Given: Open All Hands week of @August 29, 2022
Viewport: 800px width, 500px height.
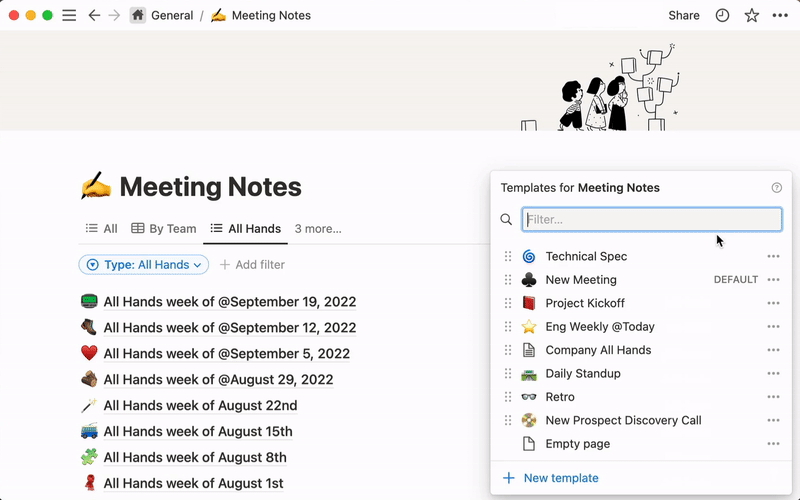Looking at the screenshot, I should pos(218,380).
